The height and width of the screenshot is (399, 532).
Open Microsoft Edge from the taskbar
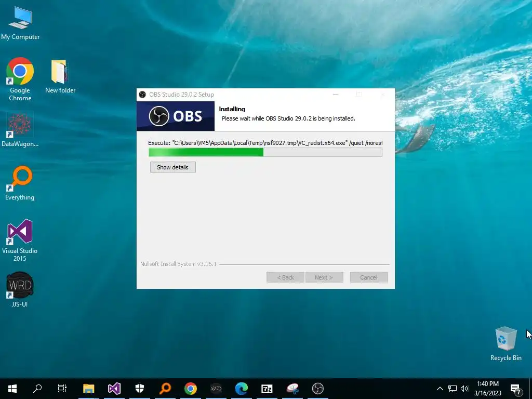[x=242, y=389]
